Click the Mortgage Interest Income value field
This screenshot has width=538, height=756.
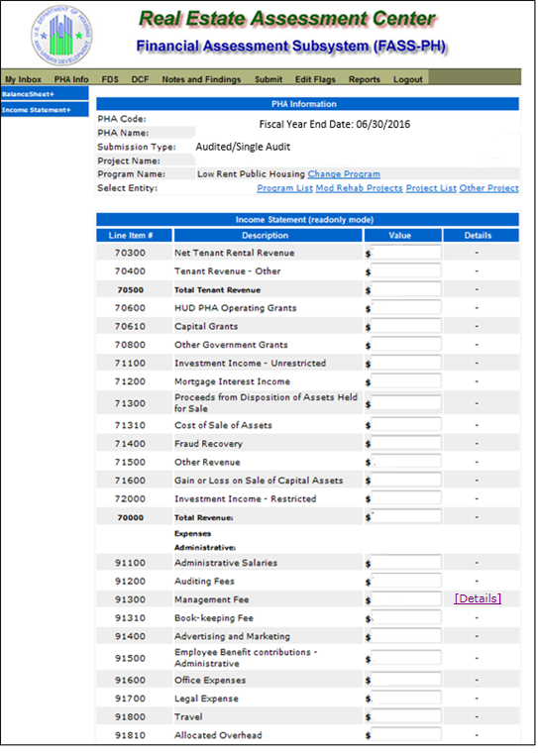[x=406, y=380]
